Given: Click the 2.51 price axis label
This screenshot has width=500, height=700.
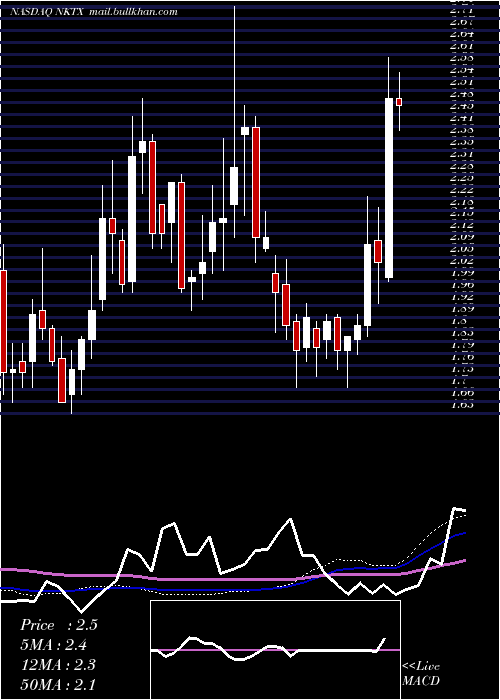Looking at the screenshot, I should (462, 82).
